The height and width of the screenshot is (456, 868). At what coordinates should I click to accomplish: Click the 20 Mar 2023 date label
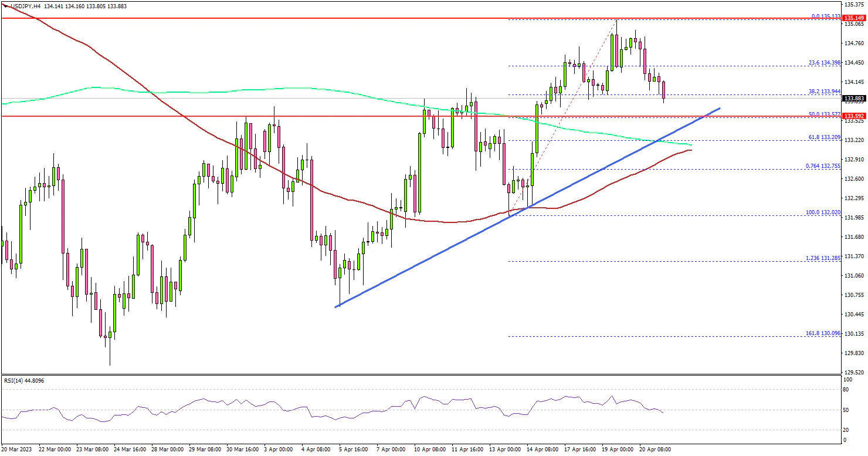[16, 449]
